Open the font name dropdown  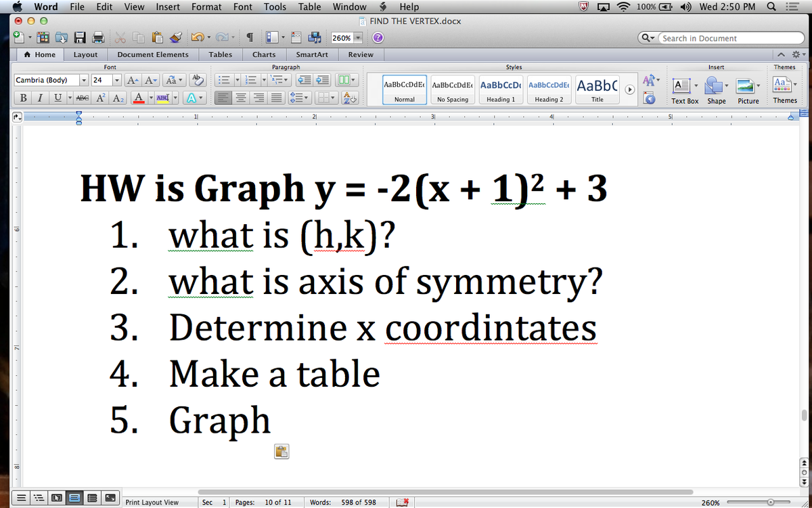[x=84, y=81]
